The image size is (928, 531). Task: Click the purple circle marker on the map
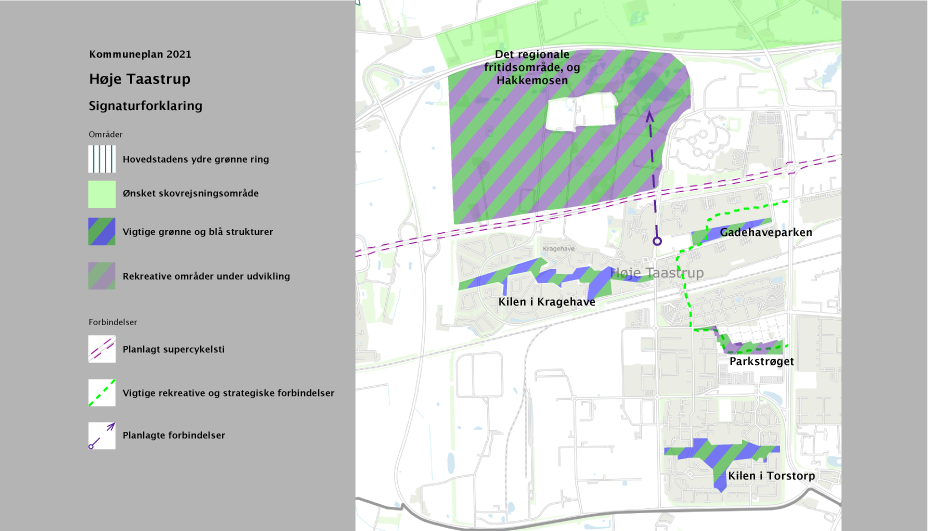[x=657, y=241]
